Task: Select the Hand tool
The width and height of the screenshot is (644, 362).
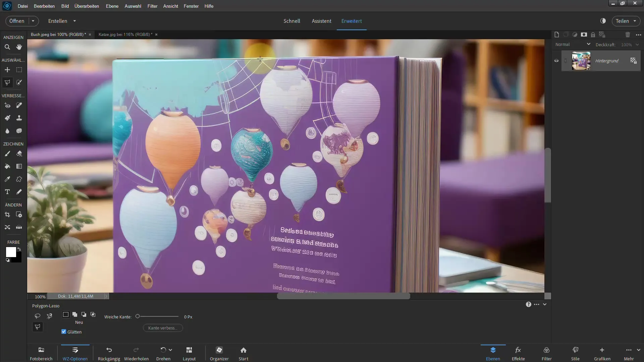Action: [19, 47]
